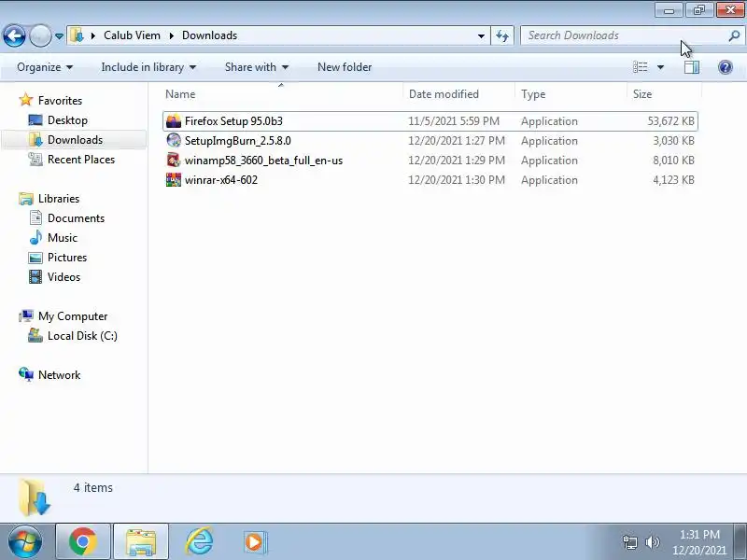Screen dimensions: 747x560
Task: Click the network tray icon
Action: (630, 542)
